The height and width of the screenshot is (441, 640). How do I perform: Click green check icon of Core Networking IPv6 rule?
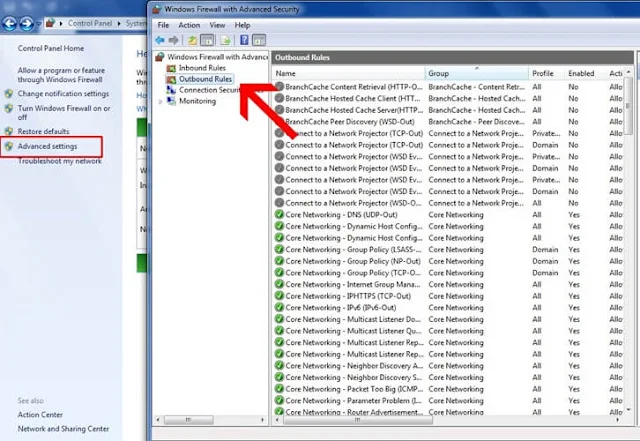[x=279, y=307]
